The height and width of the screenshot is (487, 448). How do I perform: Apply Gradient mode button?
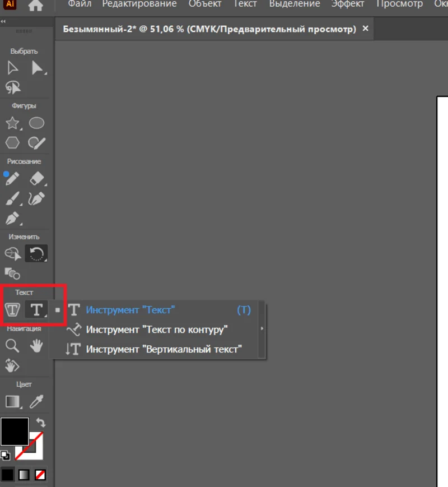coord(24,475)
